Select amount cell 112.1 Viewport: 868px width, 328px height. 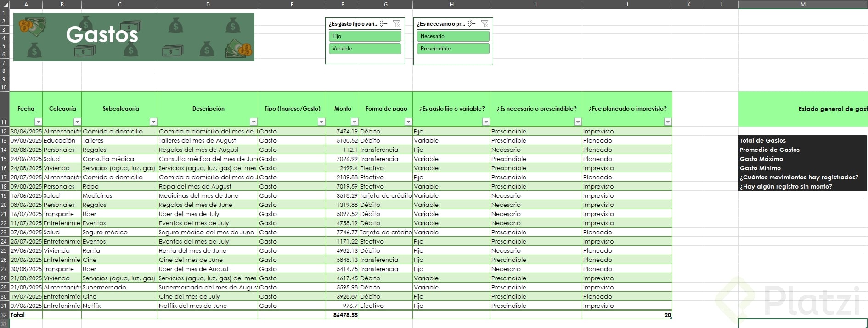tap(343, 150)
